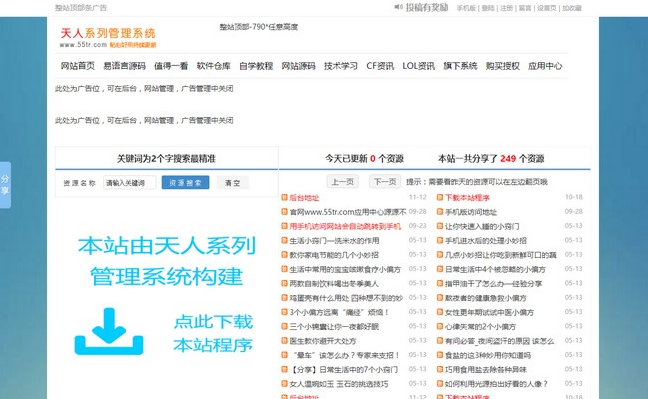Go to previous page with 上一页
Image resolution: width=648 pixels, height=399 pixels.
(343, 182)
